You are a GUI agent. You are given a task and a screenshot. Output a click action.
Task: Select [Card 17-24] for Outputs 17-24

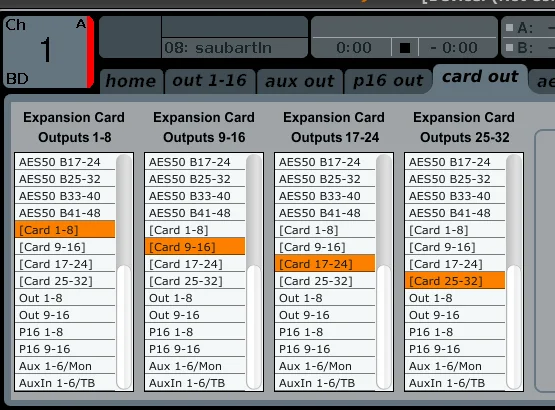325,264
